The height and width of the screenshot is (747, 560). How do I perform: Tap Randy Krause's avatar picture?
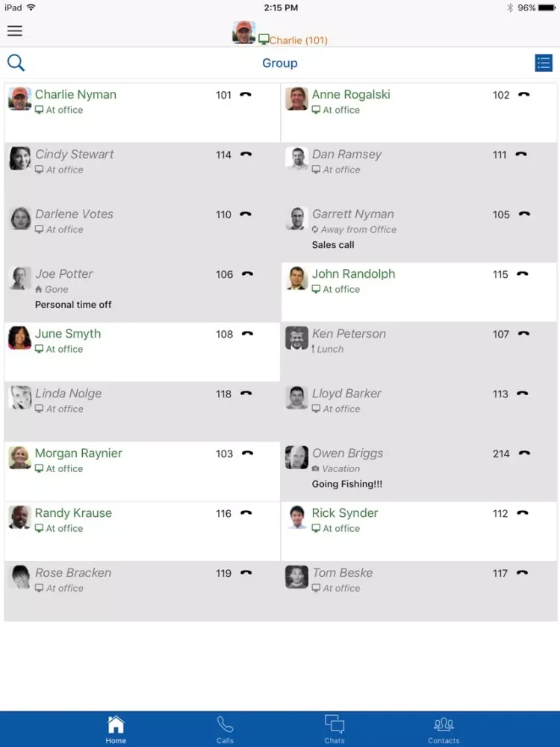pyautogui.click(x=20, y=517)
